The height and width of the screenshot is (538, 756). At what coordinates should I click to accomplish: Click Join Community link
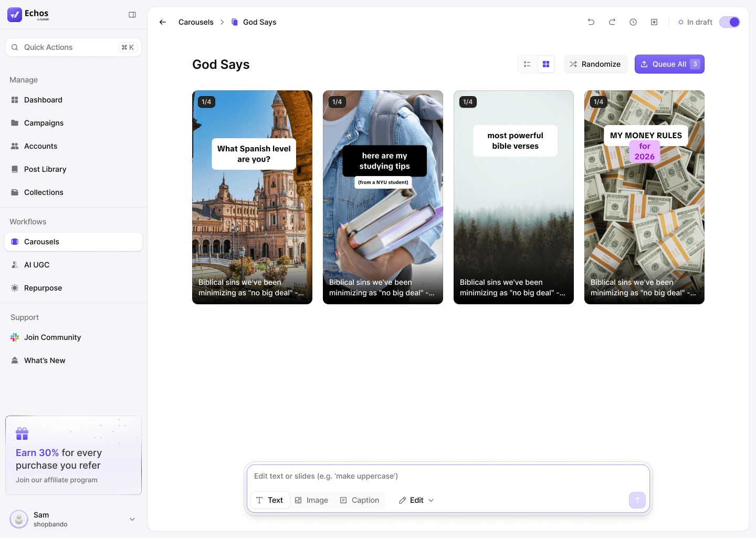coord(73,337)
